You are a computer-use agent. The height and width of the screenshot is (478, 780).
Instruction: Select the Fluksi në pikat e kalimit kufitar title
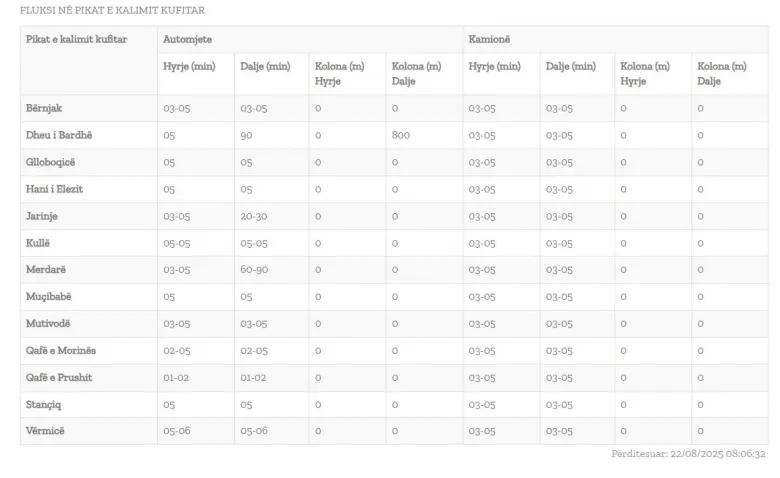pyautogui.click(x=112, y=10)
